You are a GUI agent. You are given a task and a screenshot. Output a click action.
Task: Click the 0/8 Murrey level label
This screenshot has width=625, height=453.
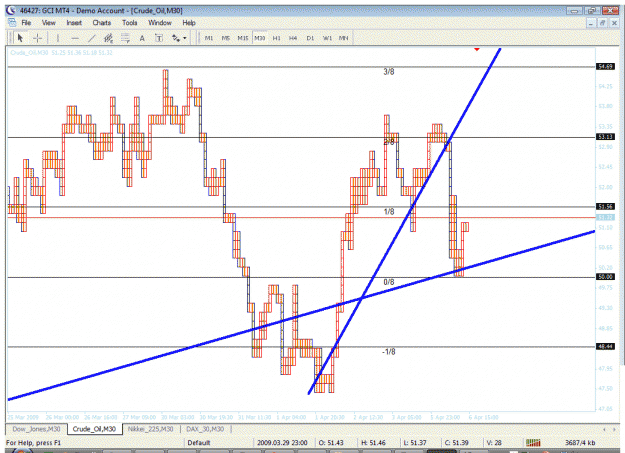pyautogui.click(x=389, y=282)
